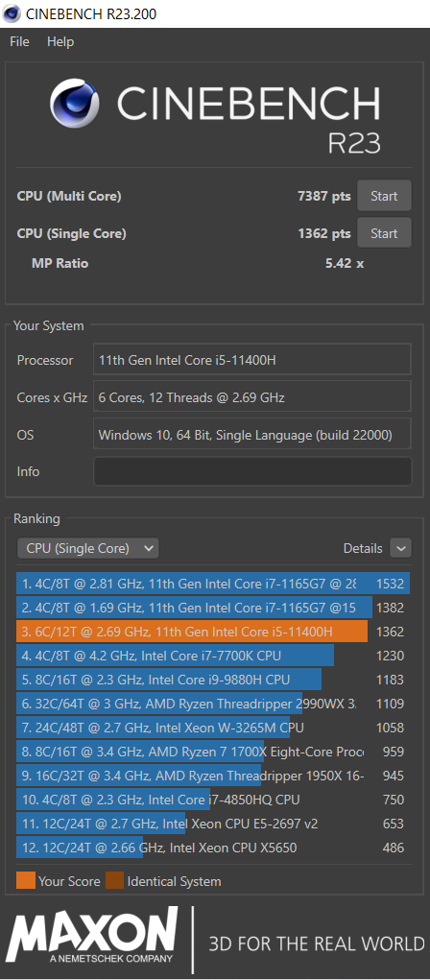Expand the ranking Details chevron button
The image size is (430, 980).
point(400,548)
